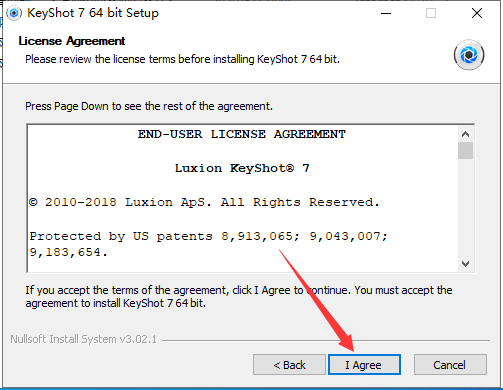Click the empty scrollbar track below the thumb
503x390 pixels.
(x=465, y=208)
